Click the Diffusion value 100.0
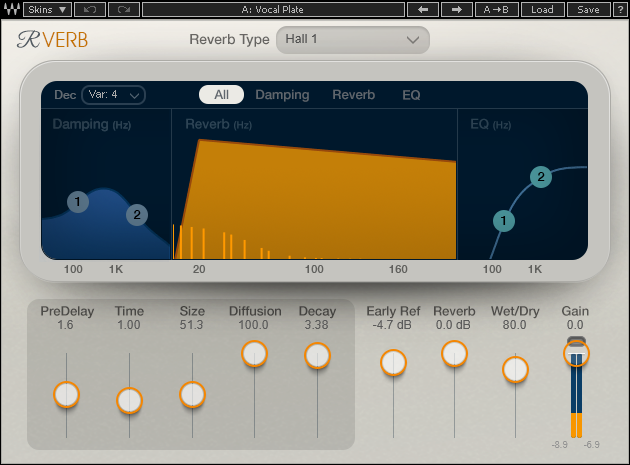The image size is (630, 465). [254, 325]
